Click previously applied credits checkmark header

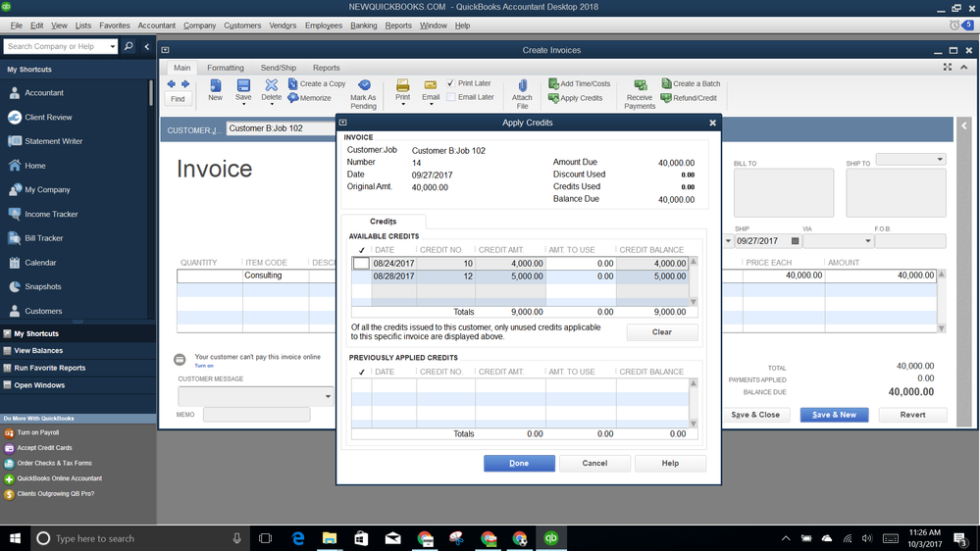click(361, 372)
